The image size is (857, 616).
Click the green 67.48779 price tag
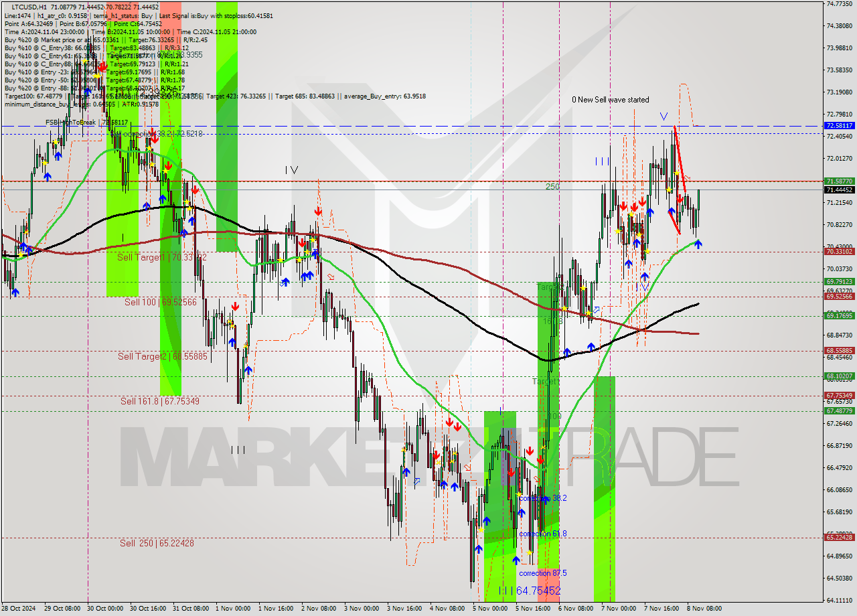(x=840, y=410)
